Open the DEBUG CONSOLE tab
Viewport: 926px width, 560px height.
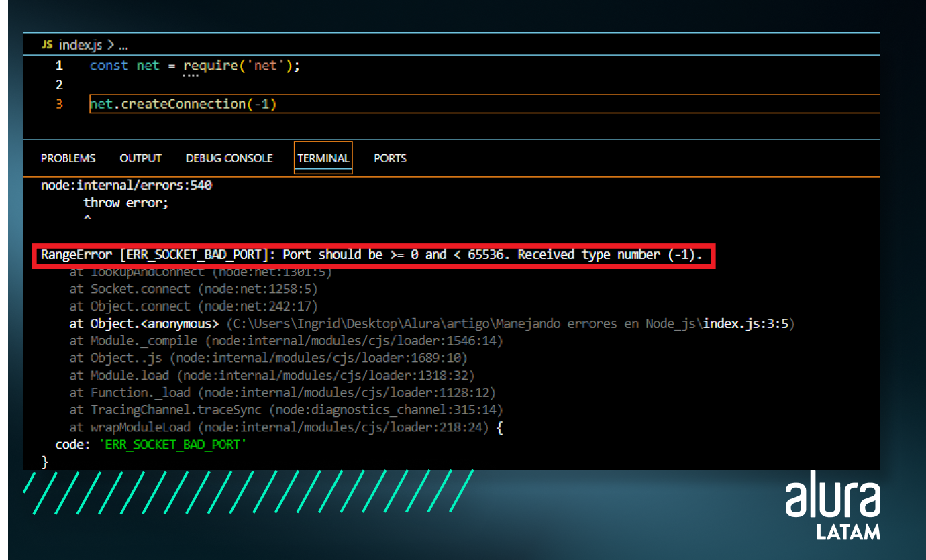pyautogui.click(x=229, y=158)
